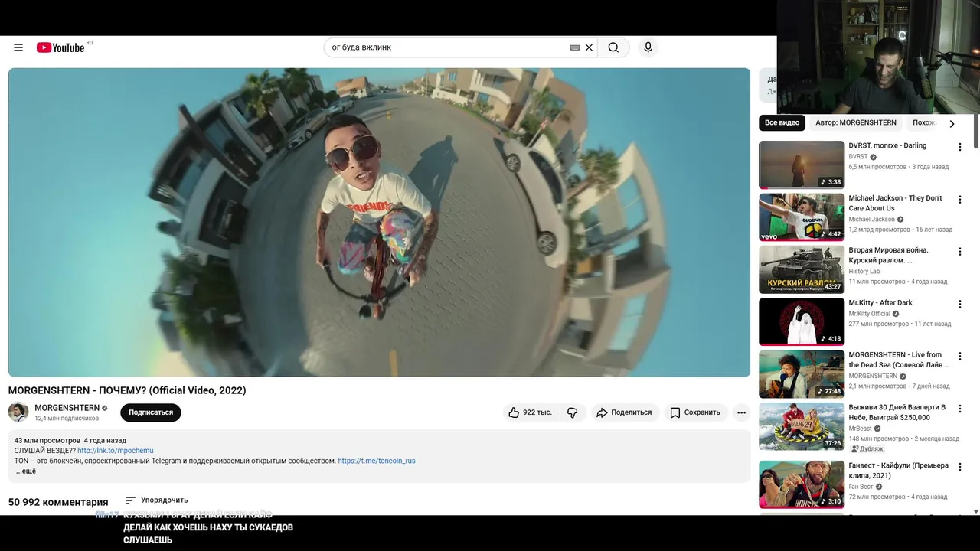
Task: Open options menu for Ганвест Кайфули video
Action: [960, 467]
